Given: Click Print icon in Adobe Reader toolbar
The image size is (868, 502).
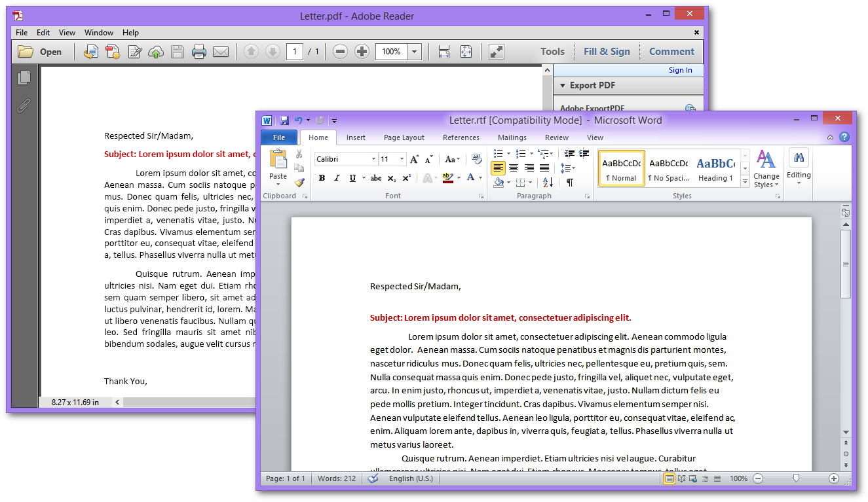Looking at the screenshot, I should click(x=199, y=52).
